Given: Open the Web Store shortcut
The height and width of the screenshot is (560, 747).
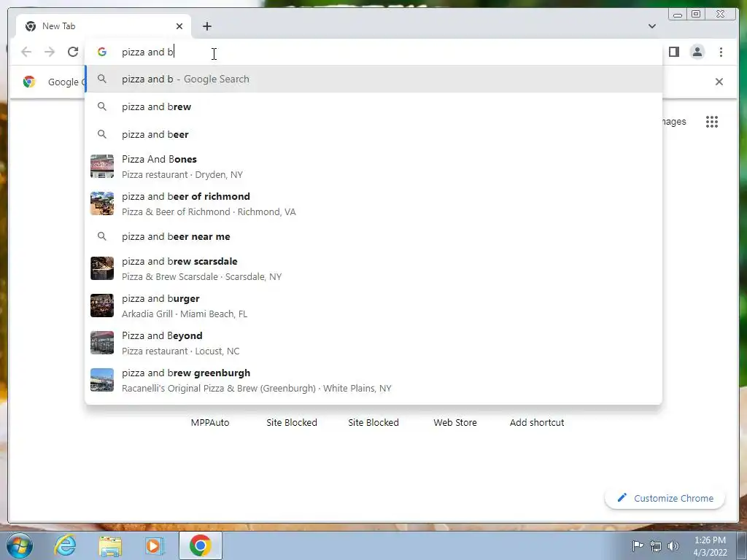Looking at the screenshot, I should [x=455, y=422].
